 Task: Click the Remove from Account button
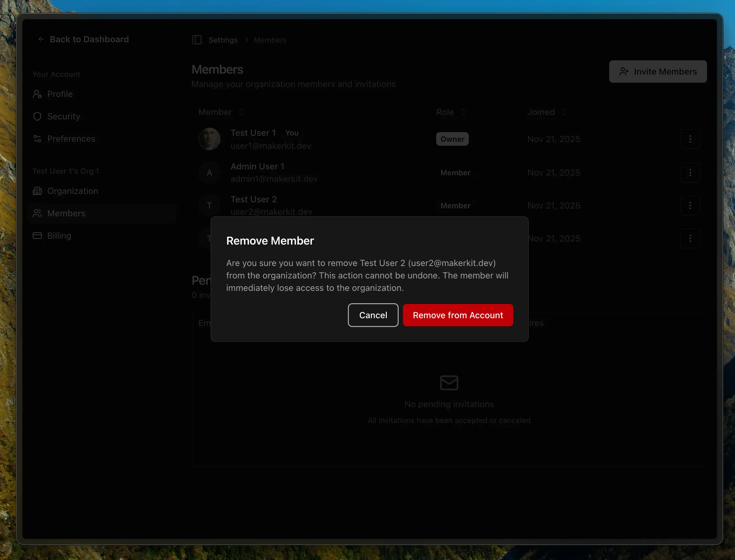coord(458,315)
